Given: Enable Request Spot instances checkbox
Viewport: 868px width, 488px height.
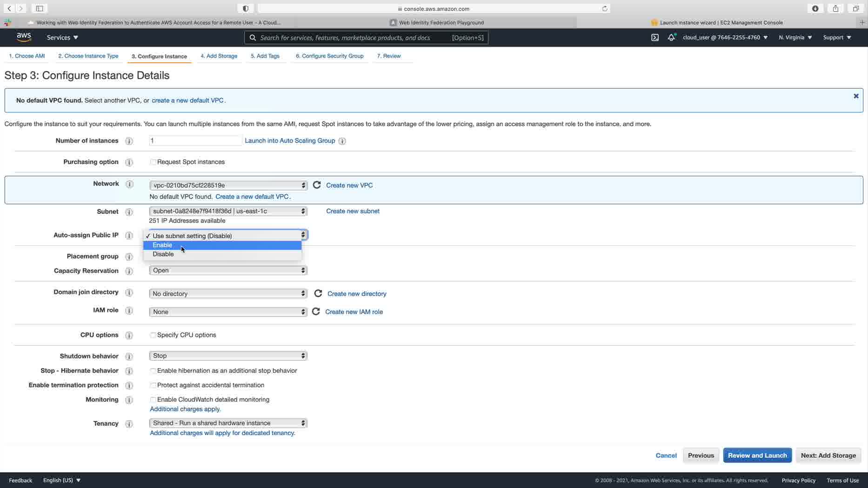Looking at the screenshot, I should click(153, 162).
